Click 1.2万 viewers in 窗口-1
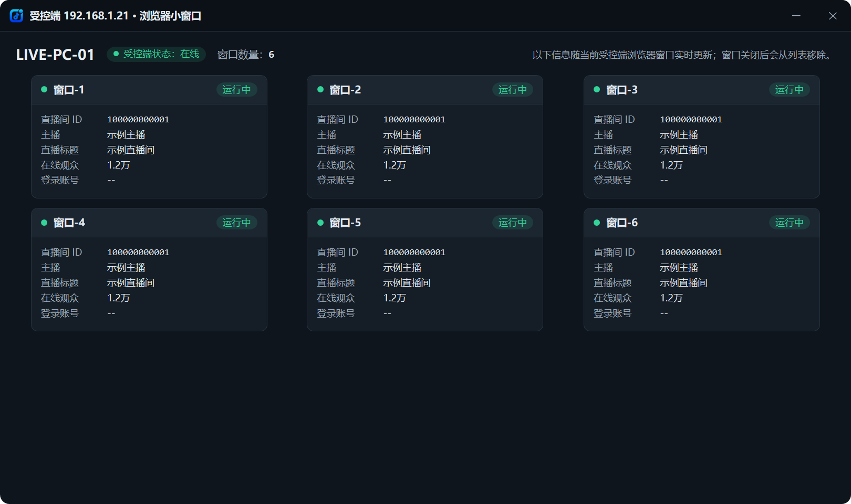The image size is (851, 504). [119, 165]
